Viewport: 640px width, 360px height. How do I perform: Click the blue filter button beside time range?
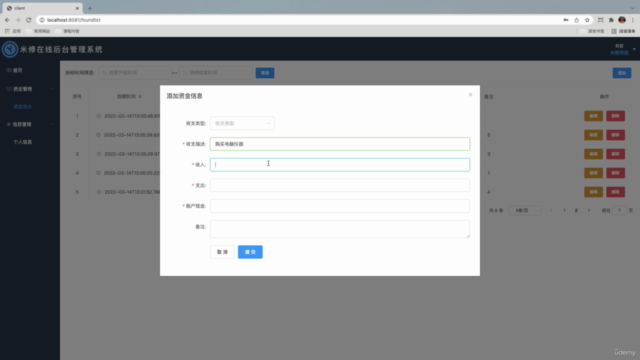[265, 73]
